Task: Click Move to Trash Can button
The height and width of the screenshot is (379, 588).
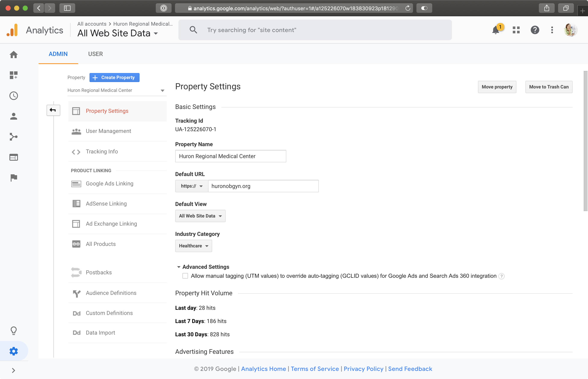Action: [x=549, y=87]
